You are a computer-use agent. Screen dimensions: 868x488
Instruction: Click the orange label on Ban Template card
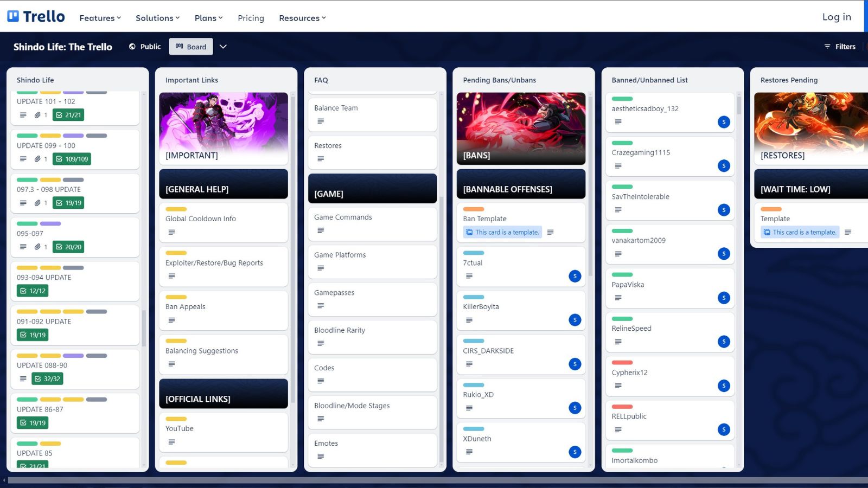pyautogui.click(x=474, y=209)
